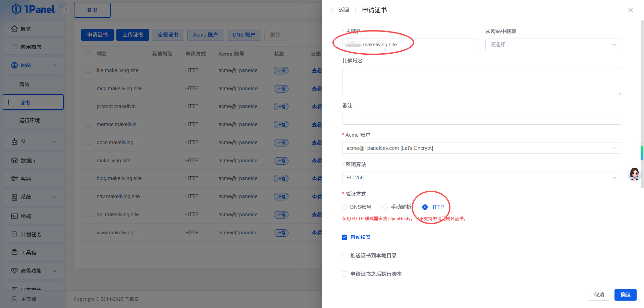This screenshot has height=308, width=644.
Task: Open the 概览 home icon in sidebar
Action: click(14, 29)
